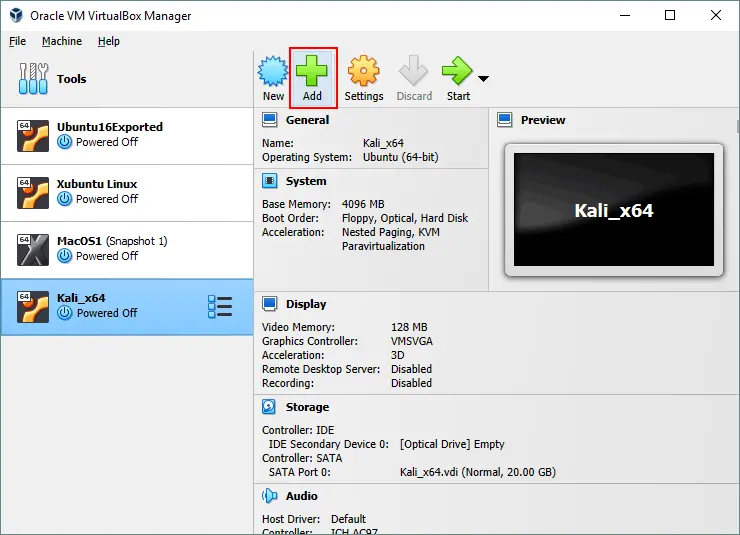
Task: Open the File menu
Action: [x=17, y=42]
